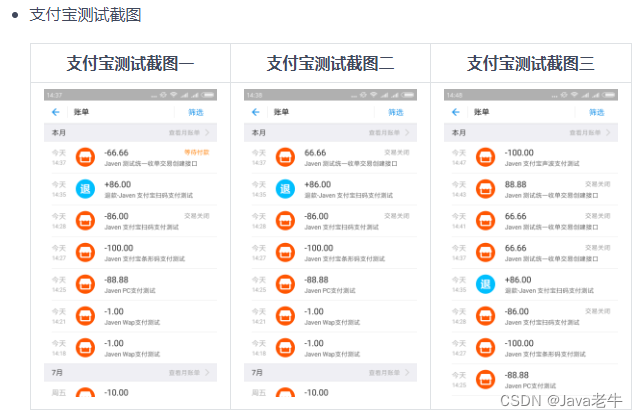Expand 7月 查看月账单 chevron in 截图一
Screen dimensions: 638x417
pos(208,373)
